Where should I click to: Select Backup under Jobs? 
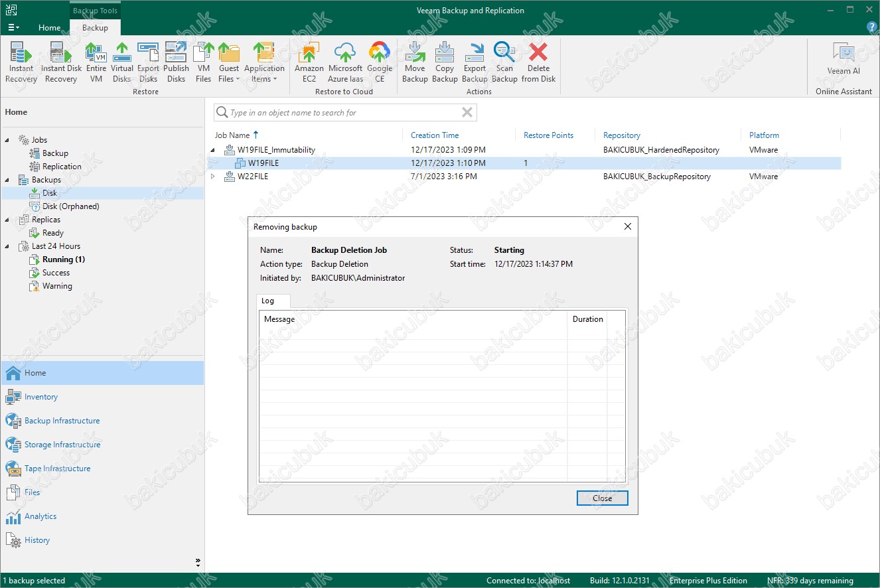click(55, 153)
